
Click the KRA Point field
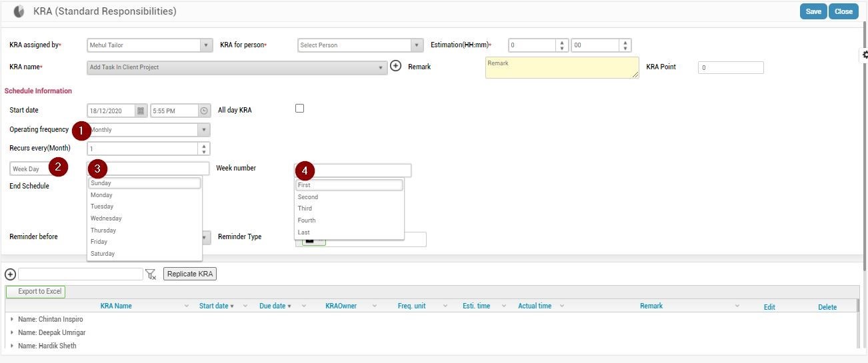click(731, 67)
